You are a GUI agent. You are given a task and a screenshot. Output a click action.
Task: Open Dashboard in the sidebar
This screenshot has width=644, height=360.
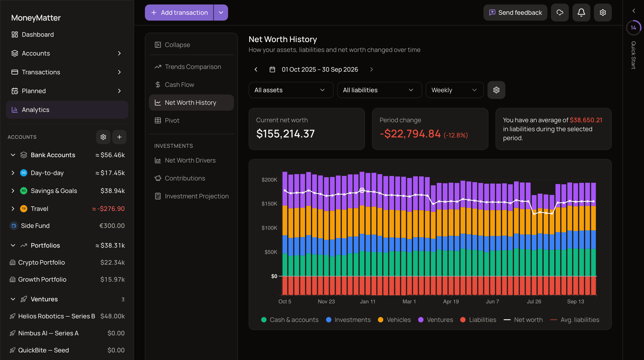(x=67, y=34)
